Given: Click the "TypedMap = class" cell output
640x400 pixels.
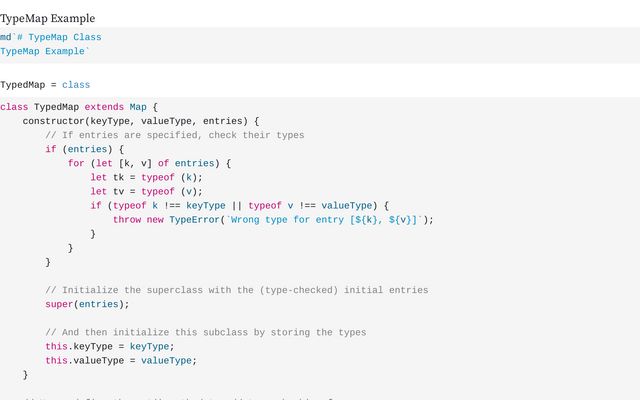Looking at the screenshot, I should coord(45,85).
